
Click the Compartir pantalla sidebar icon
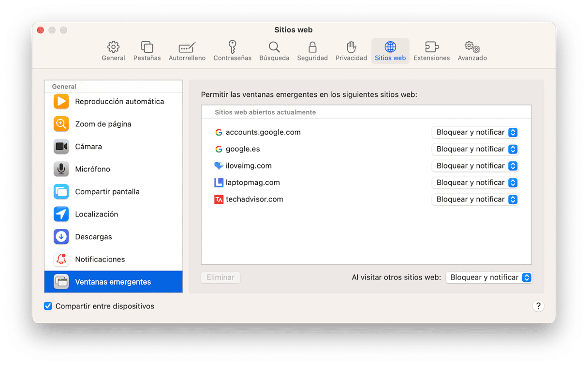tap(61, 192)
